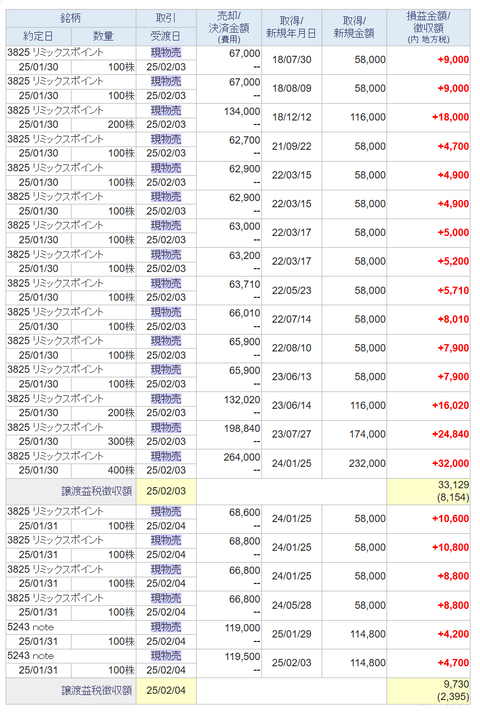Click the sale amount 264,000

[242, 457]
